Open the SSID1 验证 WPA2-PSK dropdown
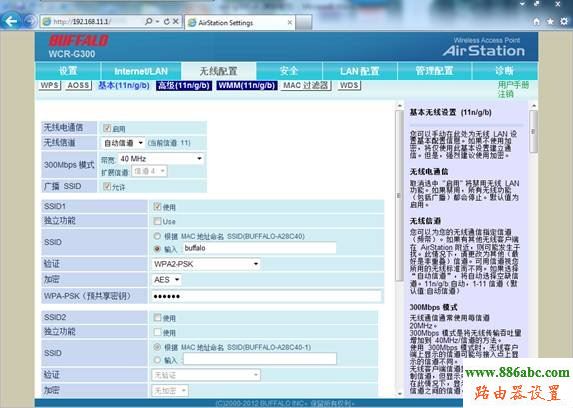This screenshot has width=573, height=408. pyautogui.click(x=206, y=264)
